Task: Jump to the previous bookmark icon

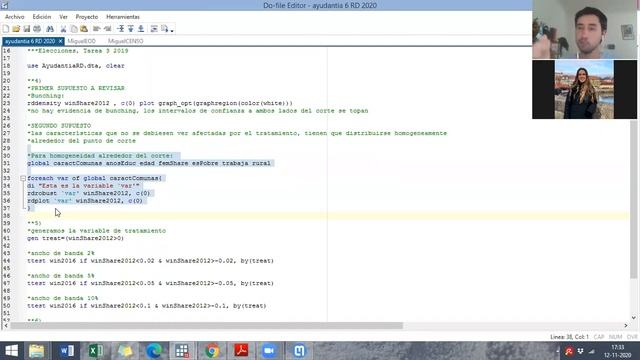Action: click(131, 29)
